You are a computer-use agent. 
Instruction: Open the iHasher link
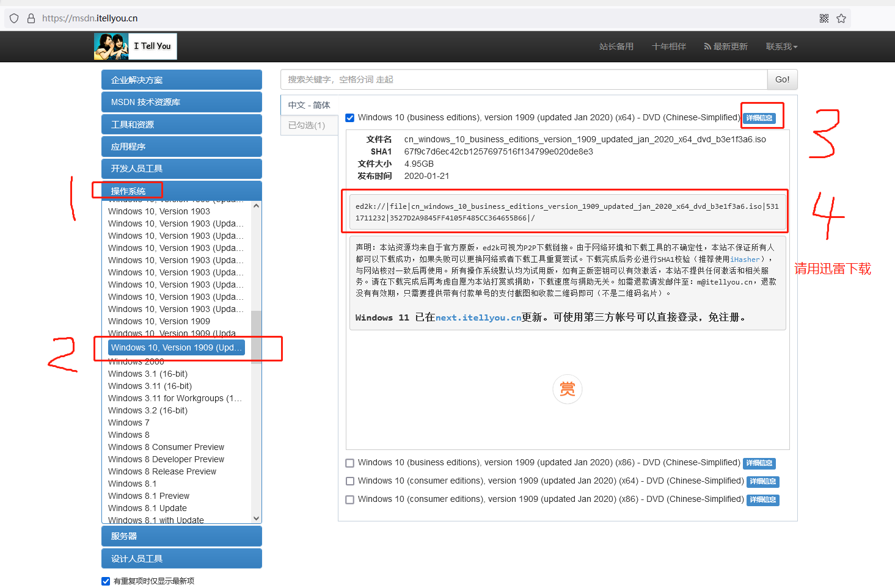pos(745,260)
